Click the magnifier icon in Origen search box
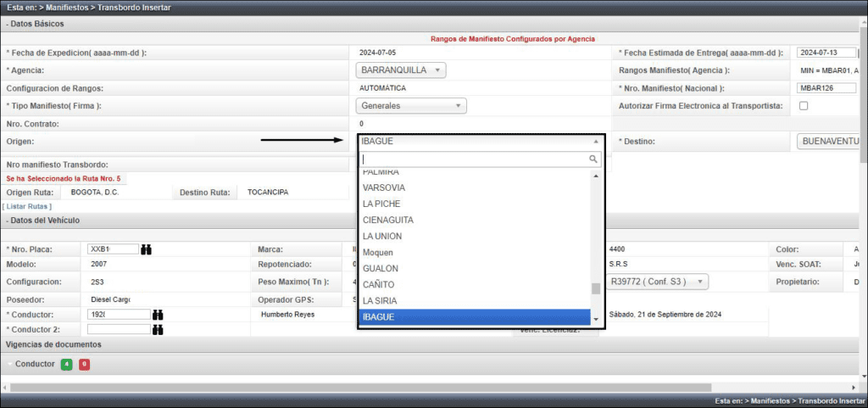This screenshot has height=408, width=868. [x=593, y=159]
